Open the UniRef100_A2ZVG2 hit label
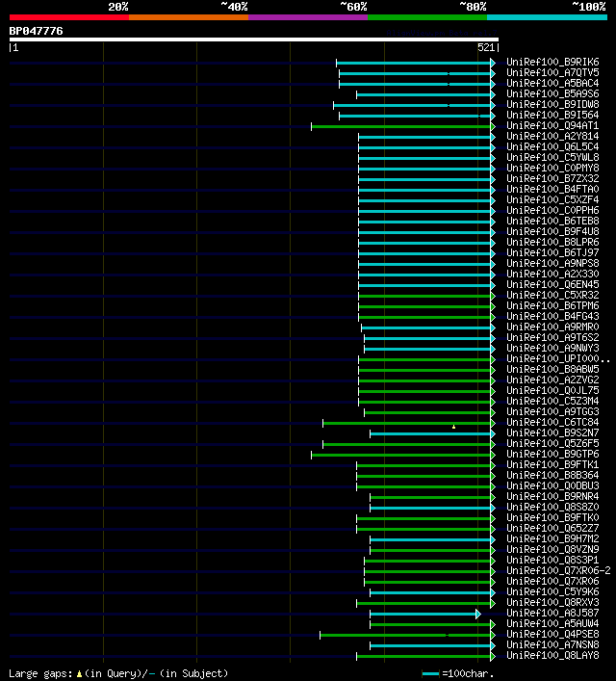This screenshot has height=681, width=616. 552,380
